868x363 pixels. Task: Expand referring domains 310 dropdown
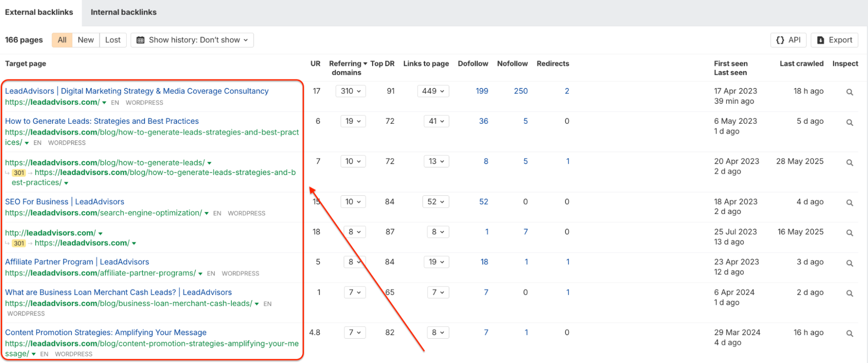pos(350,91)
